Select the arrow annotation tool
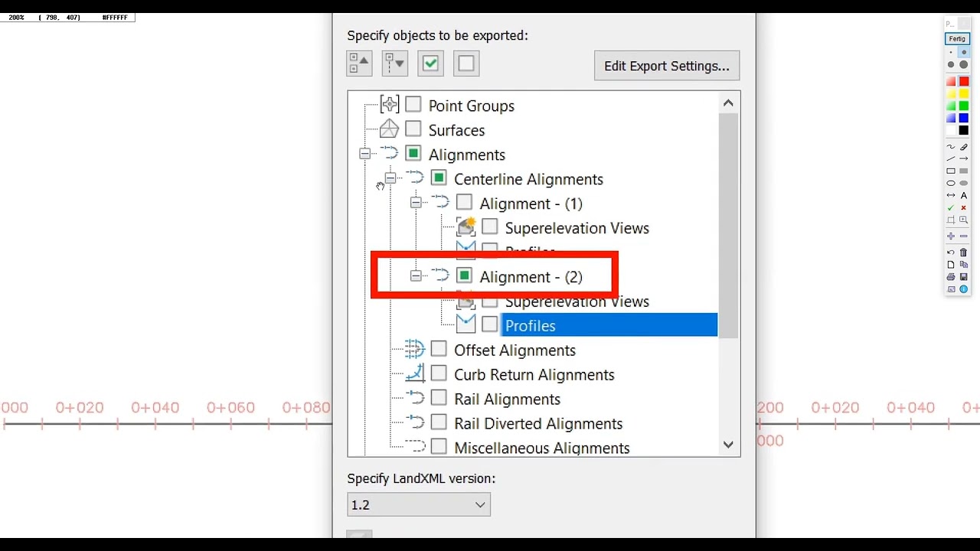Screen dimensions: 980x551 click(964, 158)
